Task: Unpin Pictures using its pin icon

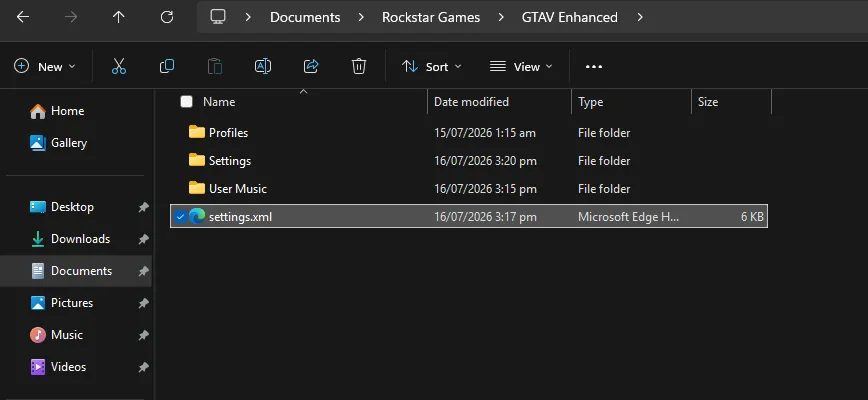Action: (143, 303)
